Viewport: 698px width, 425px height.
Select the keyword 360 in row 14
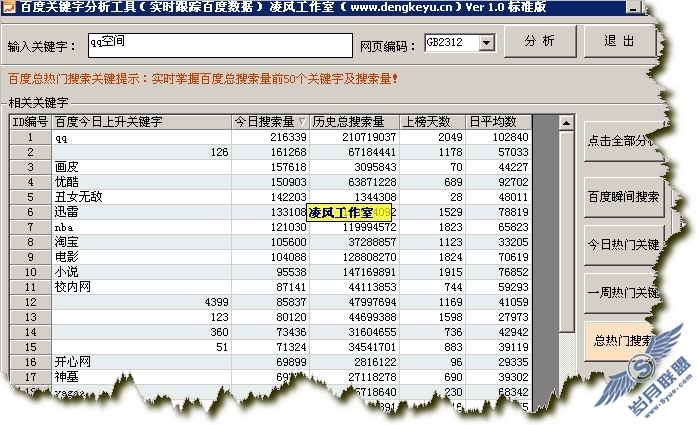(142, 332)
